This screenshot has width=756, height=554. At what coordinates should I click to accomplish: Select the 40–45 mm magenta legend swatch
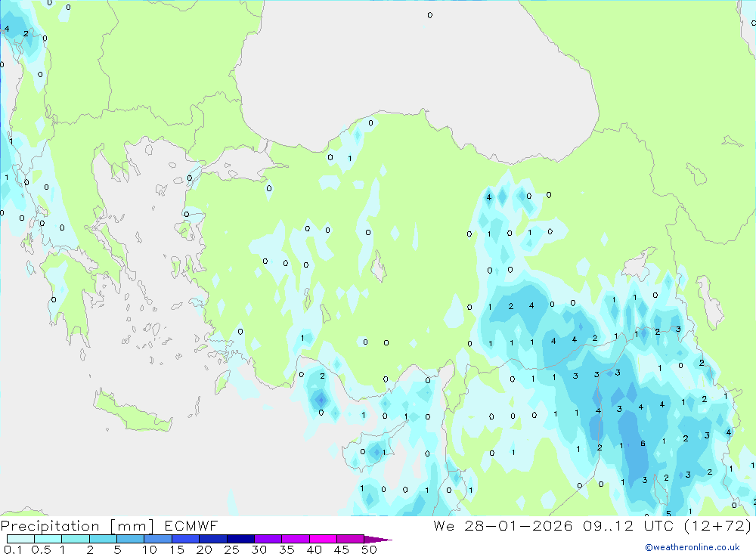323,539
